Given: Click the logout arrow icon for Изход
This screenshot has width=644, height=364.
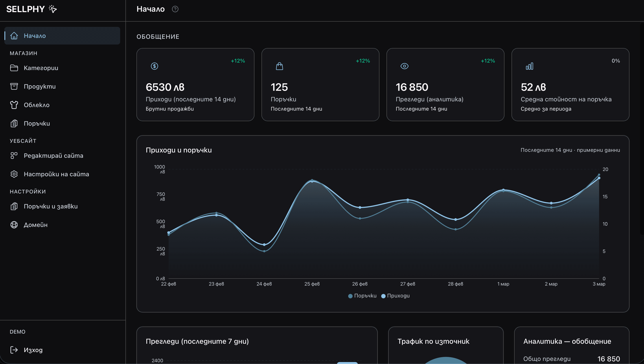Looking at the screenshot, I should 14,350.
